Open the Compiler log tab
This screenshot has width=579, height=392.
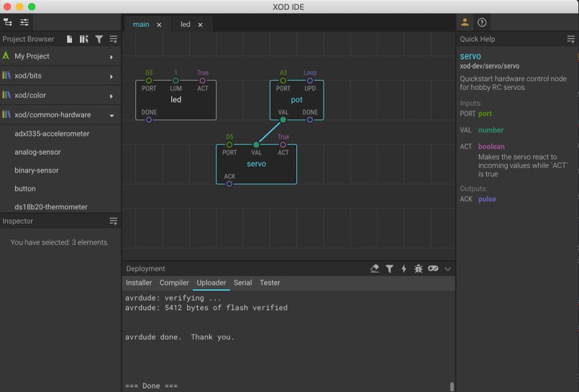coord(174,283)
